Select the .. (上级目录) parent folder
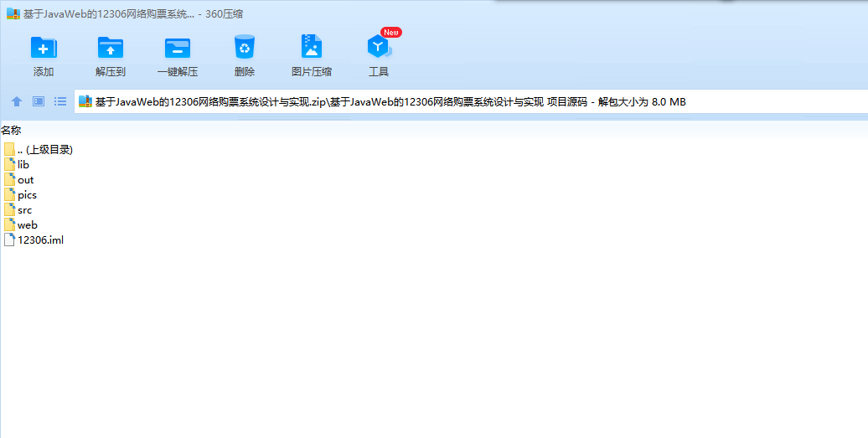Screen dimensions: 868x438 pos(39,149)
